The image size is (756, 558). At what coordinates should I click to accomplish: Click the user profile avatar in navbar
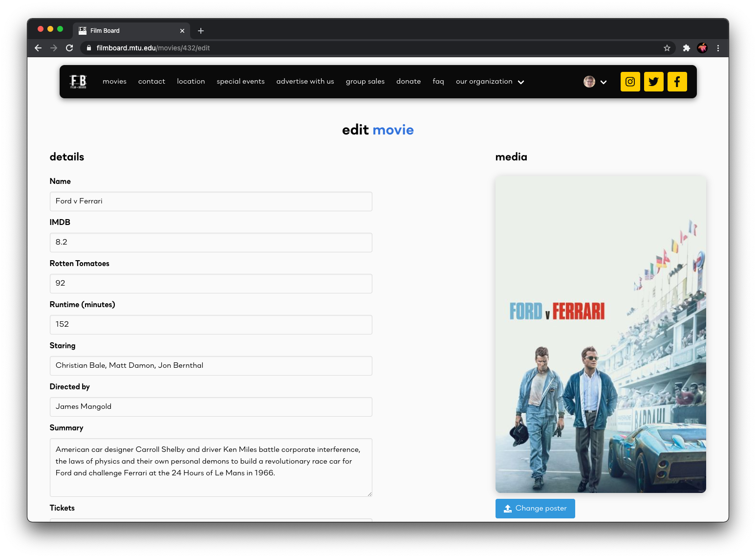589,81
